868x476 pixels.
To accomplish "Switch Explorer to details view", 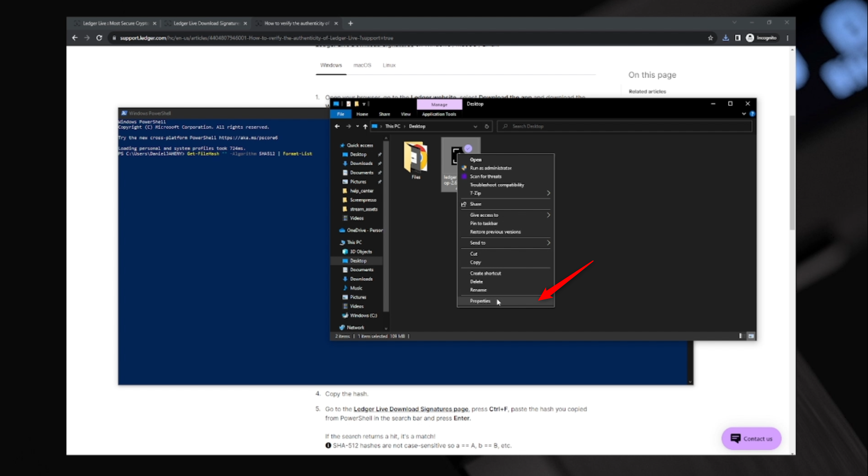I will tap(741, 336).
